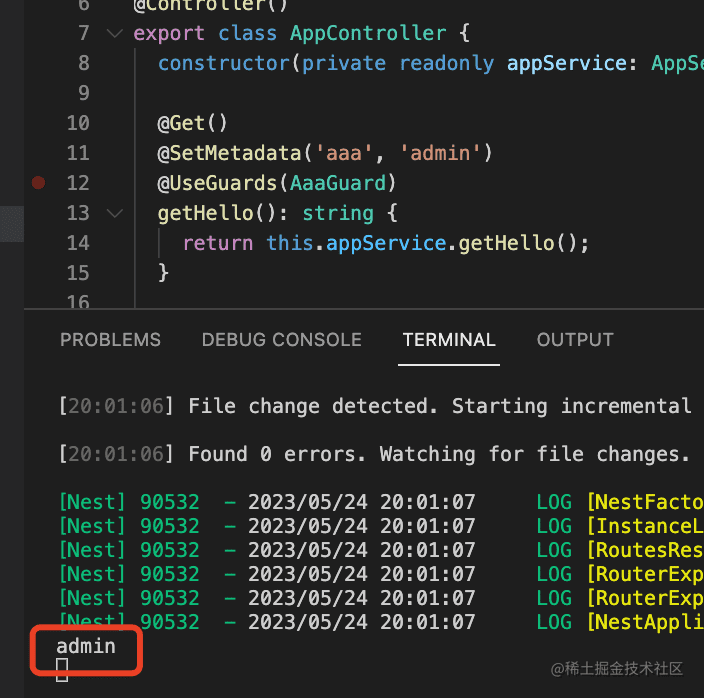Click line number 14 in the gutter
The width and height of the screenshot is (704, 698).
(x=77, y=243)
